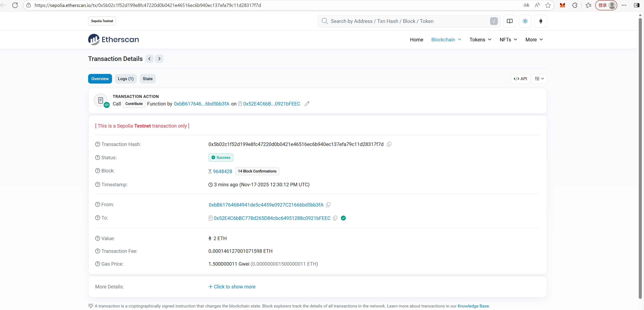Viewport: 644px width, 310px height.
Task: Edit transaction action with pencil icon
Action: (x=307, y=104)
